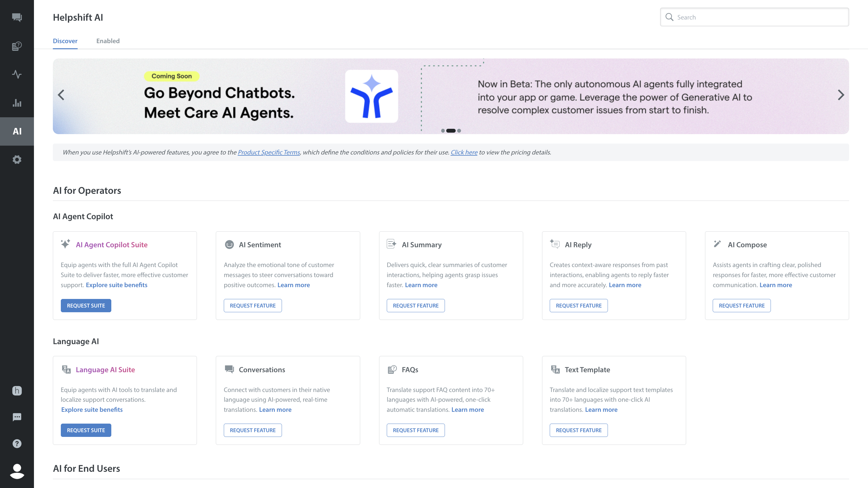Open the help question mark icon
The height and width of the screenshot is (488, 868).
click(17, 443)
